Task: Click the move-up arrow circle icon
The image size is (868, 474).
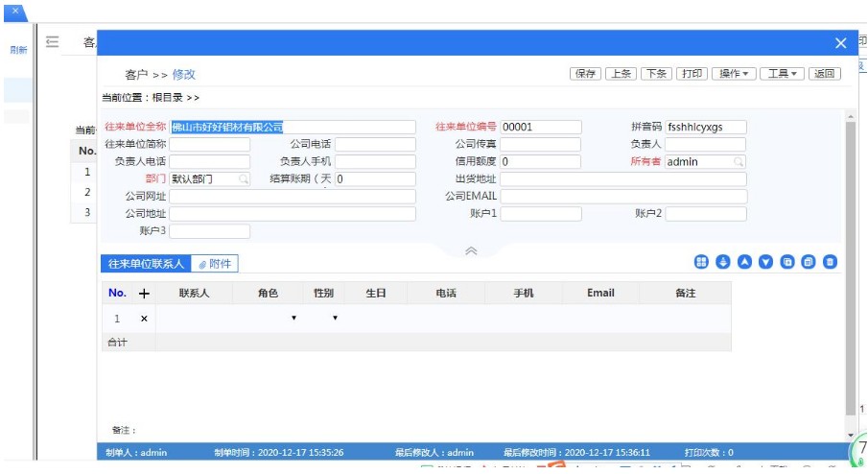Action: [743, 262]
